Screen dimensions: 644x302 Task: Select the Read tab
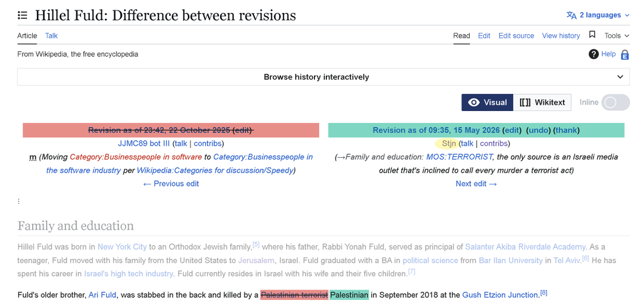tap(462, 35)
